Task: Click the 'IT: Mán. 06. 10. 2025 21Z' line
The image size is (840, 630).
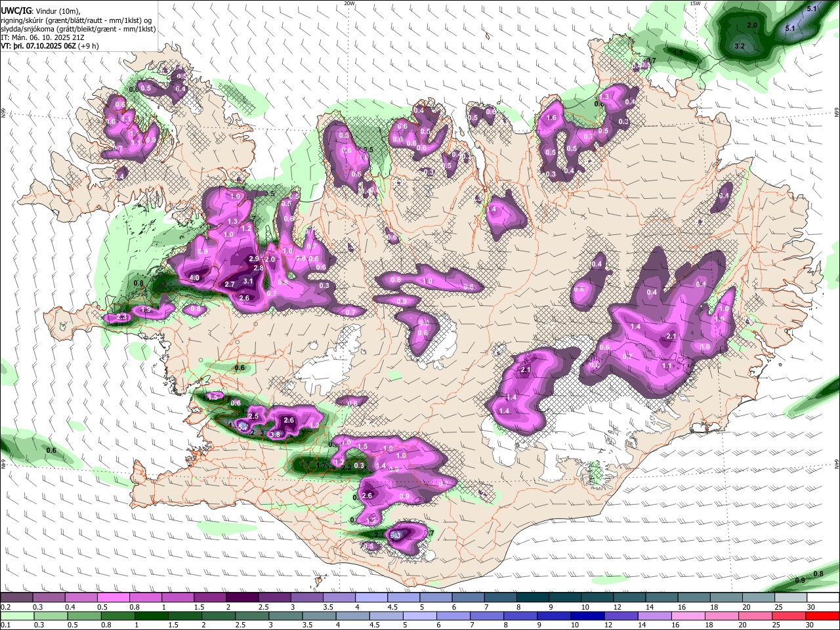Action: point(44,38)
